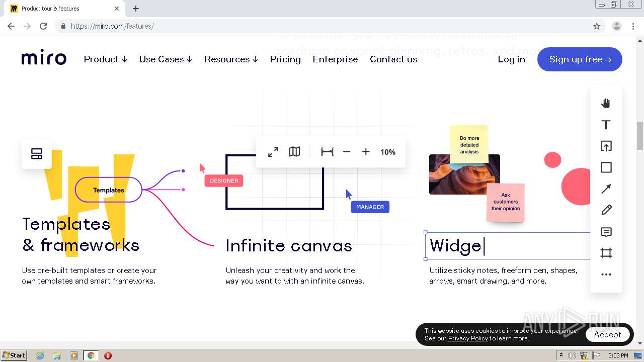644x362 pixels.
Task: Open Chrome three-dot menu
Action: 633,26
